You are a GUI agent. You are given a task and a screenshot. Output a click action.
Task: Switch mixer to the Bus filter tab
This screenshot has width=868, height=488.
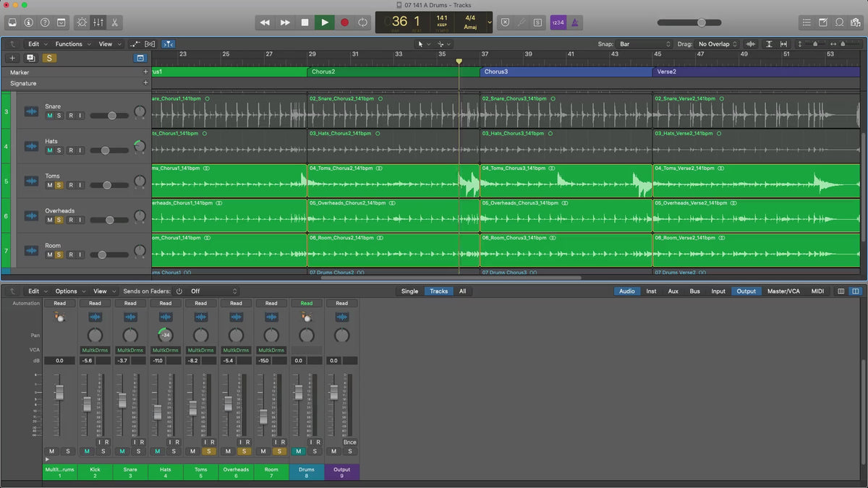coord(694,291)
